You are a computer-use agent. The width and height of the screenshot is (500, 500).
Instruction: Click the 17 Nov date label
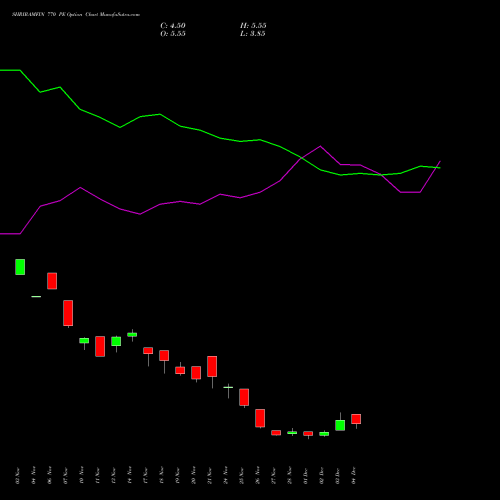145,476
